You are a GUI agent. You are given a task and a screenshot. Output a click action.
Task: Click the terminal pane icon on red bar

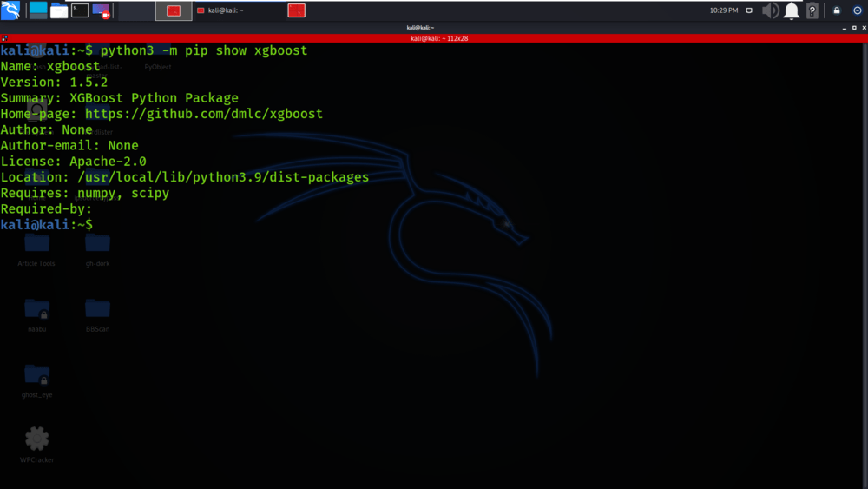4,38
